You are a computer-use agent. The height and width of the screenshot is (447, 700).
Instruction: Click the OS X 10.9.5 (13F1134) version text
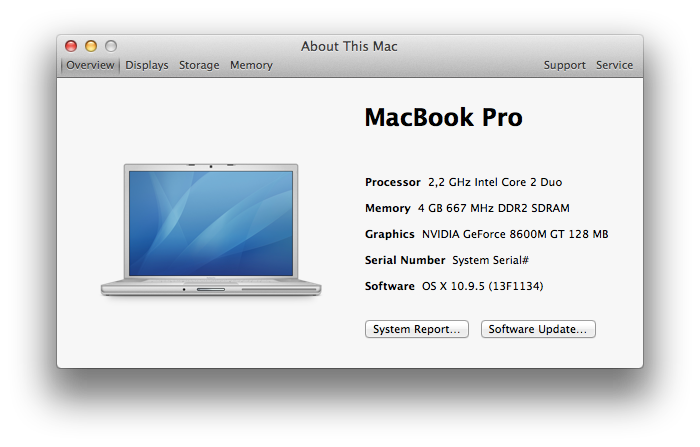(483, 286)
